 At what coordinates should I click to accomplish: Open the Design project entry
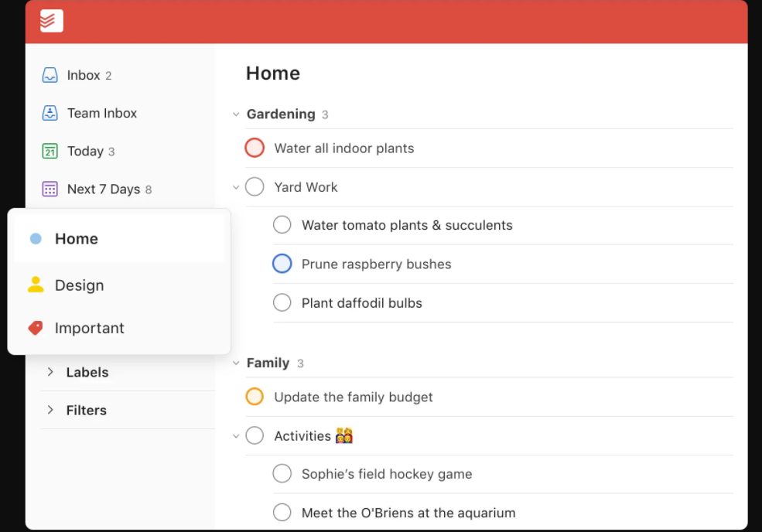pos(79,285)
